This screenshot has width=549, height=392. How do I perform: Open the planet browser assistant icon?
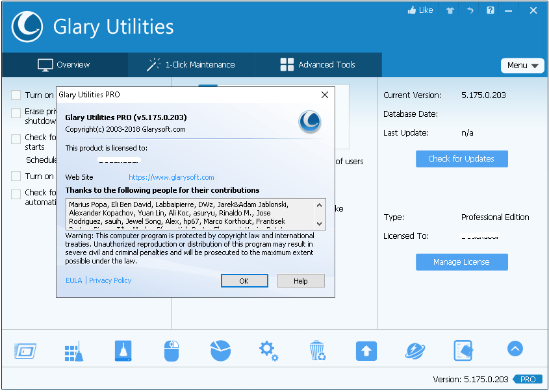(415, 350)
